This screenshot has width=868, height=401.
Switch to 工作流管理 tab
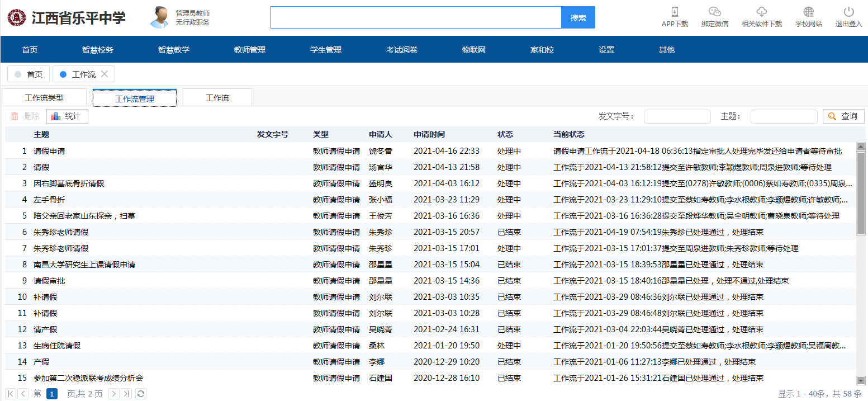135,98
